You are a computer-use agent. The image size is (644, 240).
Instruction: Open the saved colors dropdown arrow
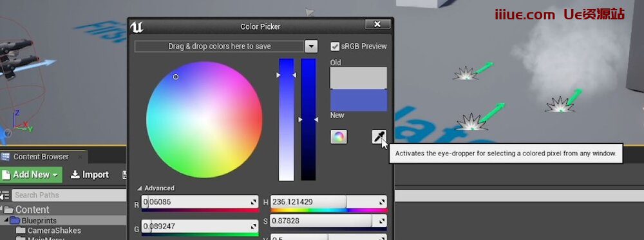click(x=311, y=46)
